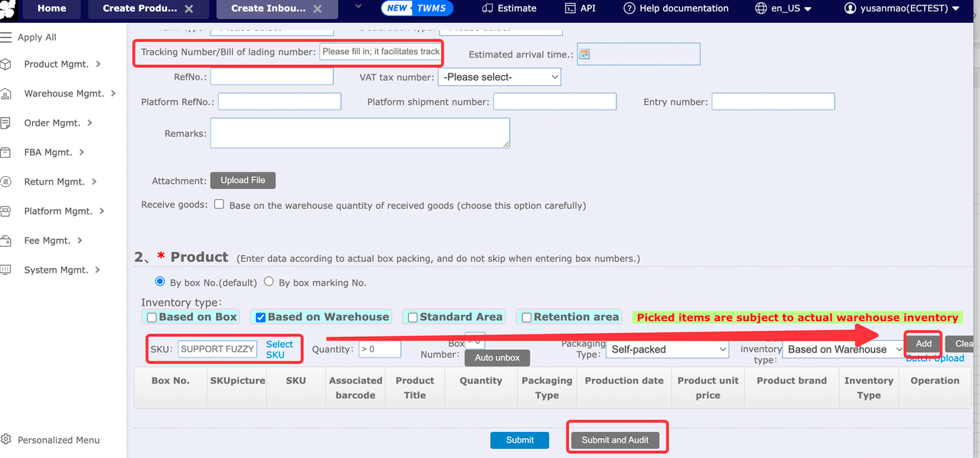Open the Packaging Type Self-packed dropdown
Screen dimensions: 980x458
667,349
